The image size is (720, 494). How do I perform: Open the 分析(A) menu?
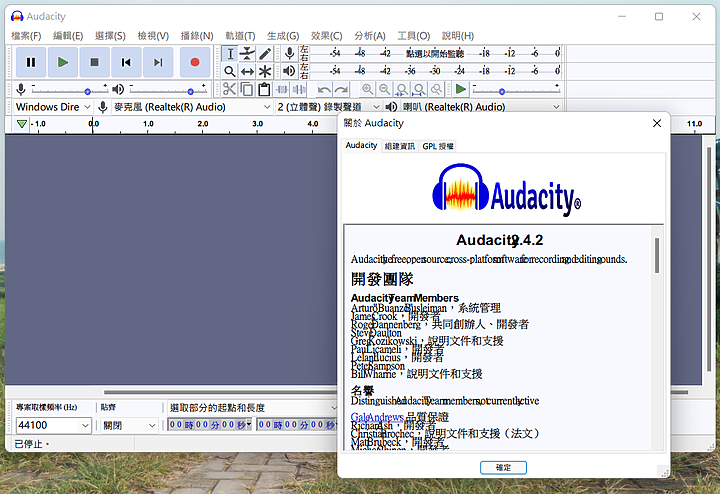(x=370, y=35)
